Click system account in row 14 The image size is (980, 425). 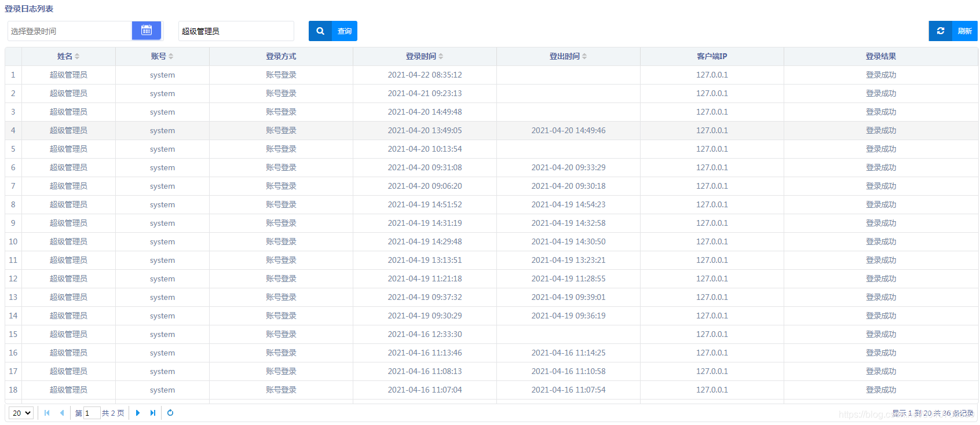pyautogui.click(x=162, y=316)
